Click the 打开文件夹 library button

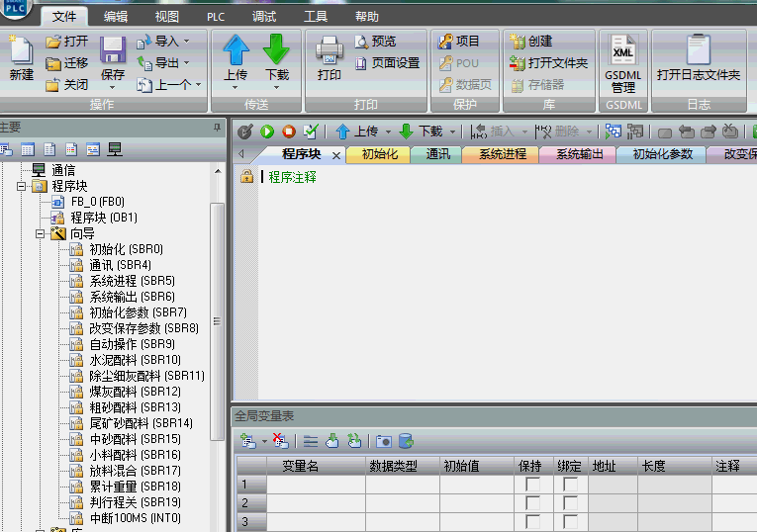point(549,62)
